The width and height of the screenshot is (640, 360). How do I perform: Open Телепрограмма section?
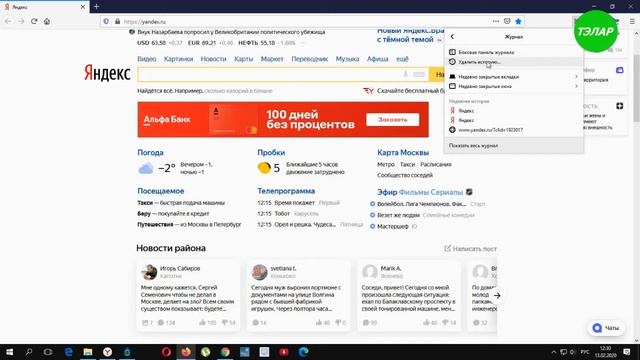(x=286, y=191)
